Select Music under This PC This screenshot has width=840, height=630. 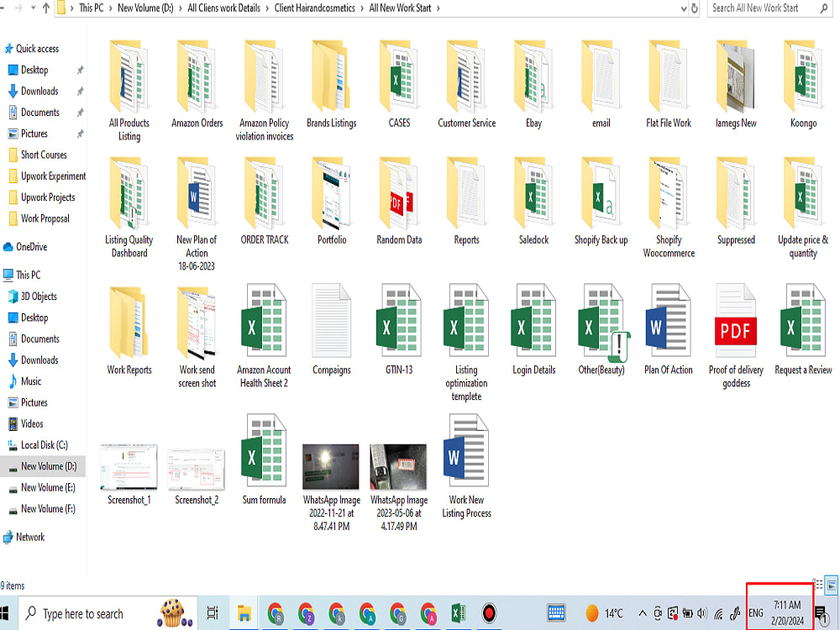point(30,381)
